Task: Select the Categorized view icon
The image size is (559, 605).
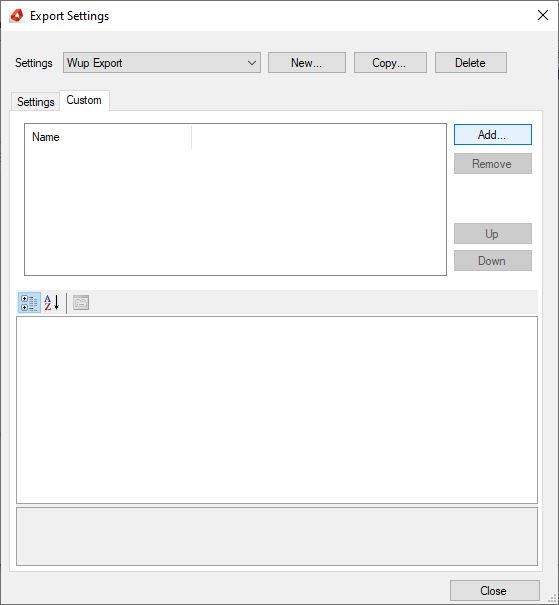Action: point(29,302)
